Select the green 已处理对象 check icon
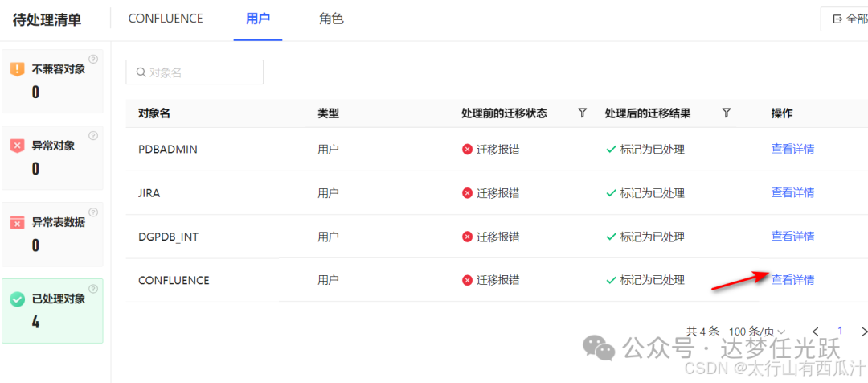Image resolution: width=868 pixels, height=383 pixels. (17, 299)
